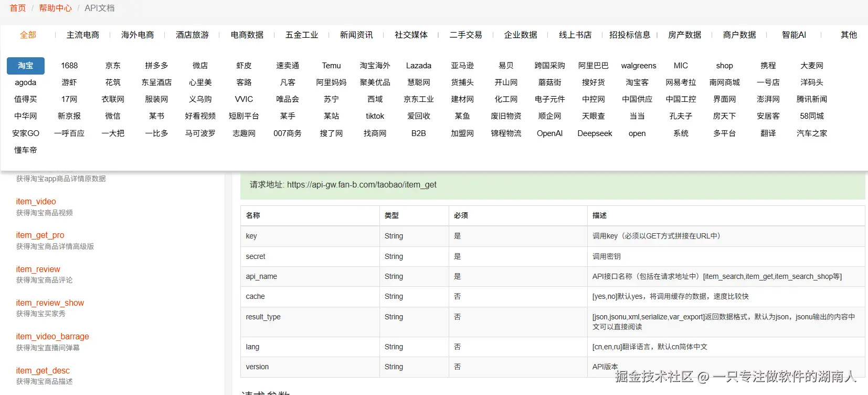Select the 其他 category tab
This screenshot has height=395, width=868.
849,35
